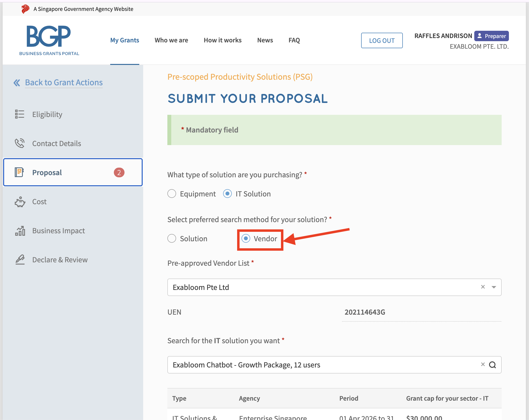Screen dimensions: 529x420
Task: Select the Equipment radio button
Action: (x=172, y=194)
